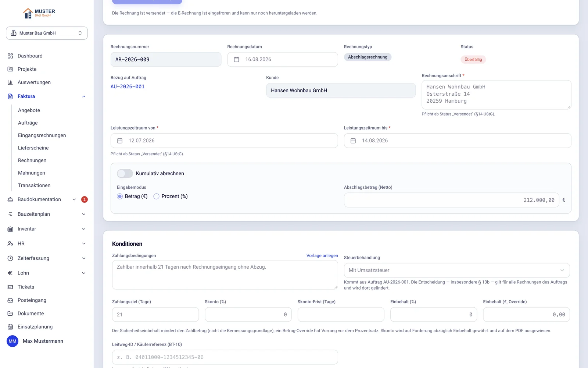
Task: Click into the Zahlungsziel (Tage) field
Action: click(155, 315)
